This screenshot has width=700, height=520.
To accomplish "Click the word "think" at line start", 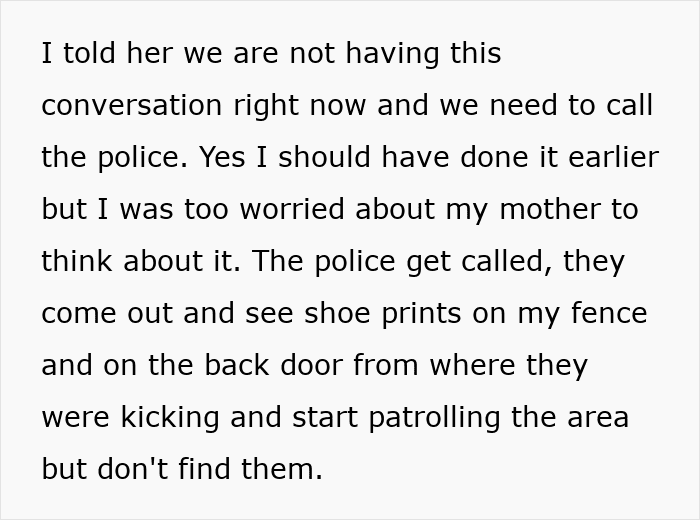I will (x=78, y=261).
